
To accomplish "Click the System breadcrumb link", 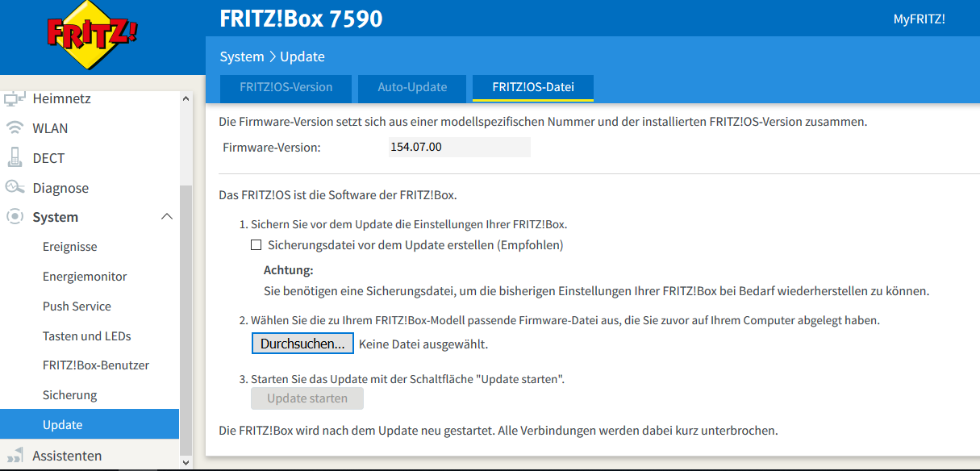I will [242, 56].
